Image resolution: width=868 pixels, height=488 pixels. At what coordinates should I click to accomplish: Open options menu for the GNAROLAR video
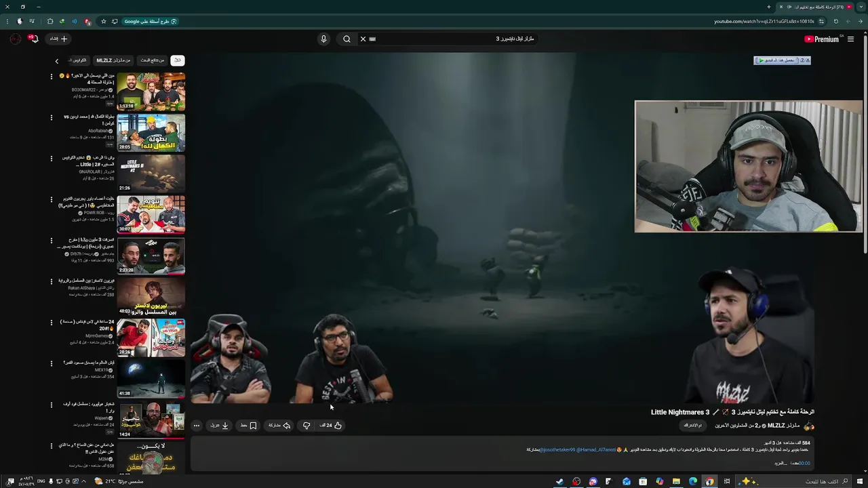[x=52, y=159]
